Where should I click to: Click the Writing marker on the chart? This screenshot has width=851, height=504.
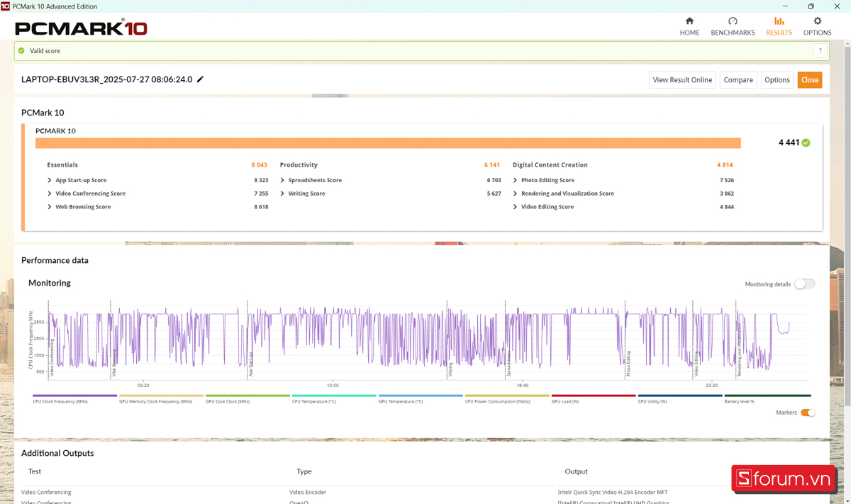pyautogui.click(x=450, y=369)
